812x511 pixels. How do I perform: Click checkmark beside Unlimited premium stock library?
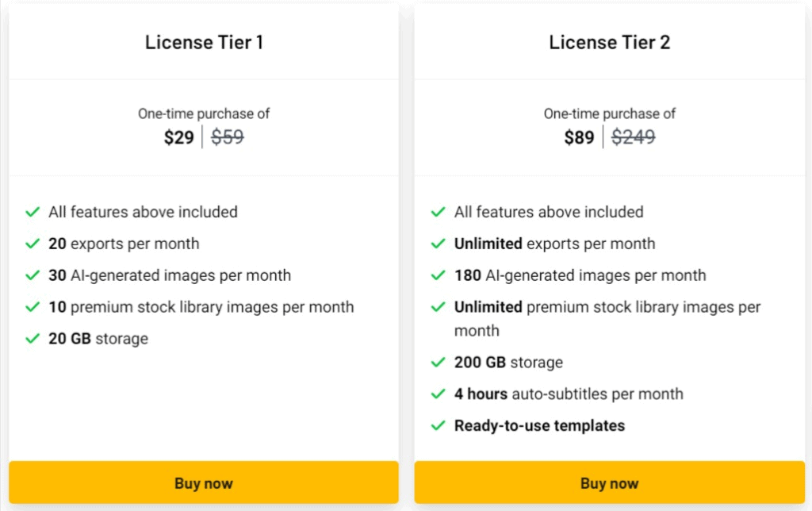click(x=438, y=306)
